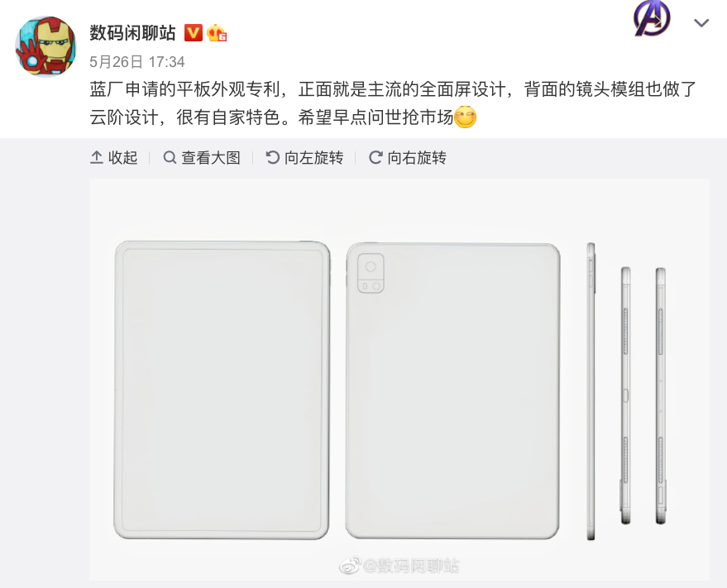Expand the post options chevron menu

coord(701,22)
